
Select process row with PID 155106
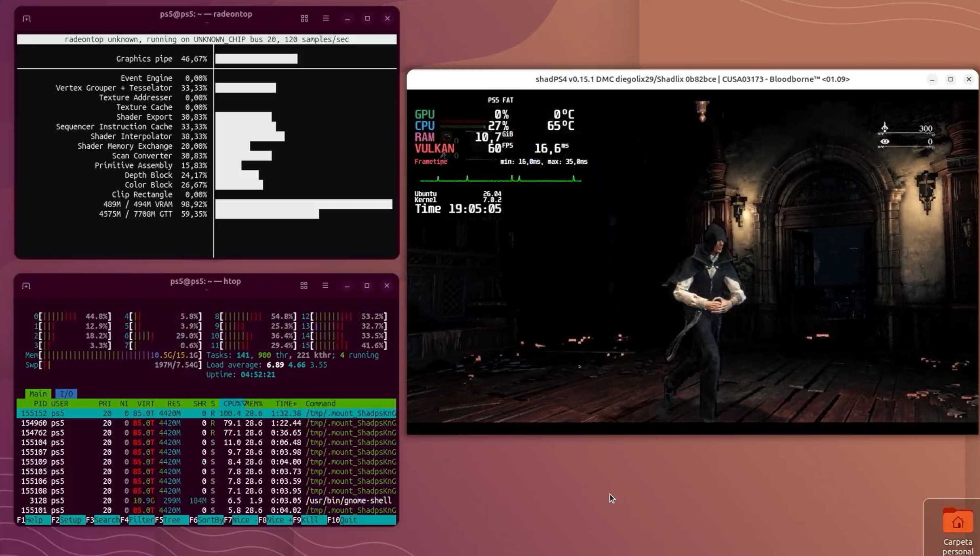(x=207, y=481)
